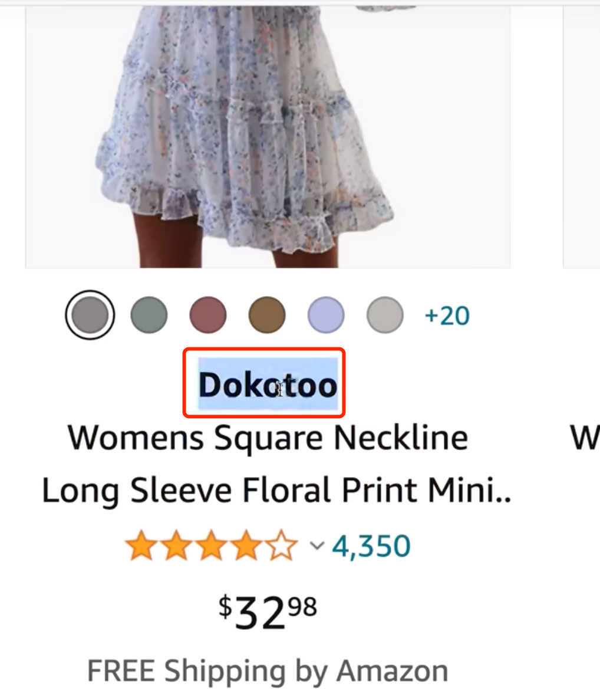Open the Womens Square Neckline title link
The image size is (600, 700).
[268, 438]
